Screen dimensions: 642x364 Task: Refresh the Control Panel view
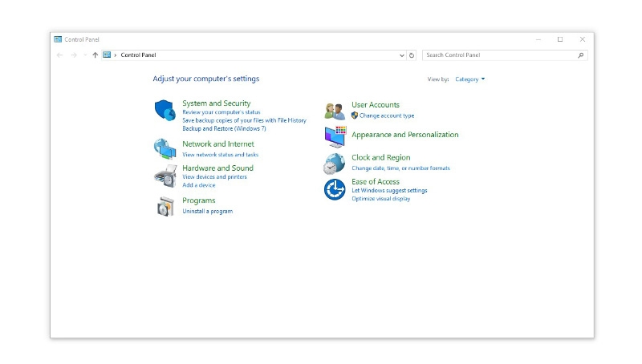coord(412,55)
